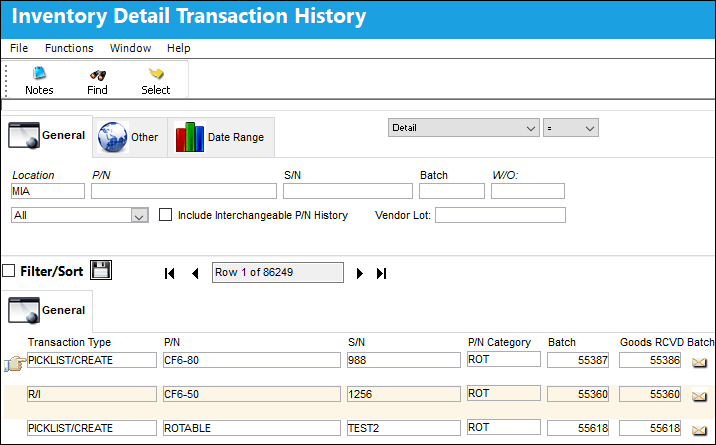Click envelope icon on CF6-50 row
716x445 pixels.
click(699, 396)
